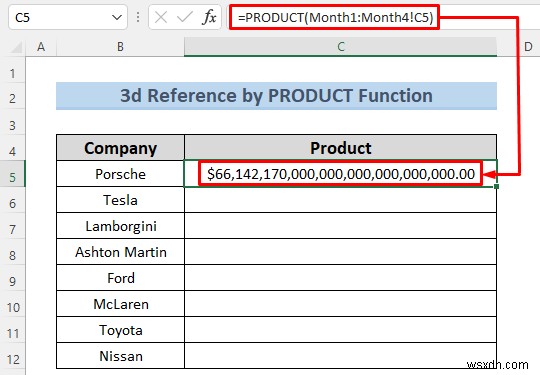Viewport: 540px width, 375px height.
Task: Click the empty Product cell for Ashton Martin
Action: click(341, 252)
